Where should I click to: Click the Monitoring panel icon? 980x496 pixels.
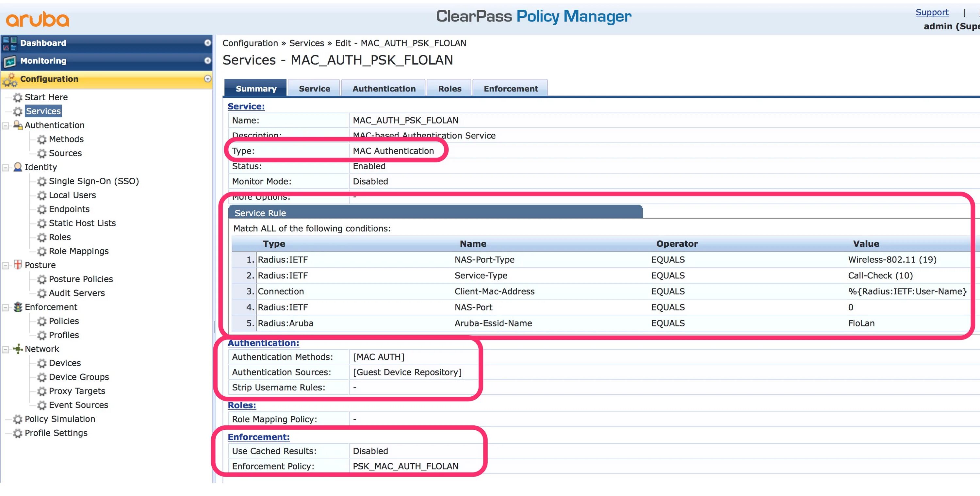[x=9, y=61]
